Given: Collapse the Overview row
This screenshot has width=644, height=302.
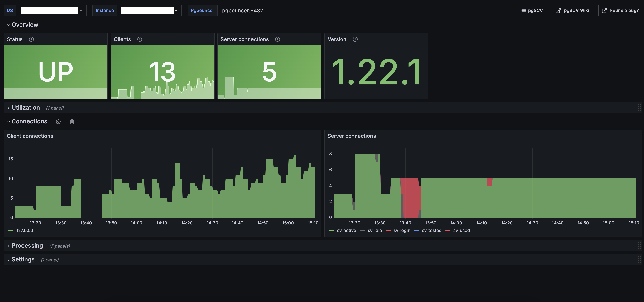Looking at the screenshot, I should [25, 25].
